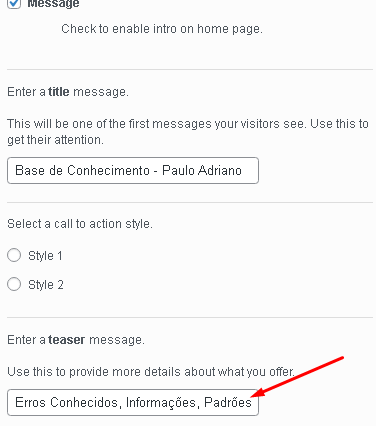This screenshot has width=376, height=426.
Task: Select the Style 1 radio button
Action: click(x=14, y=255)
